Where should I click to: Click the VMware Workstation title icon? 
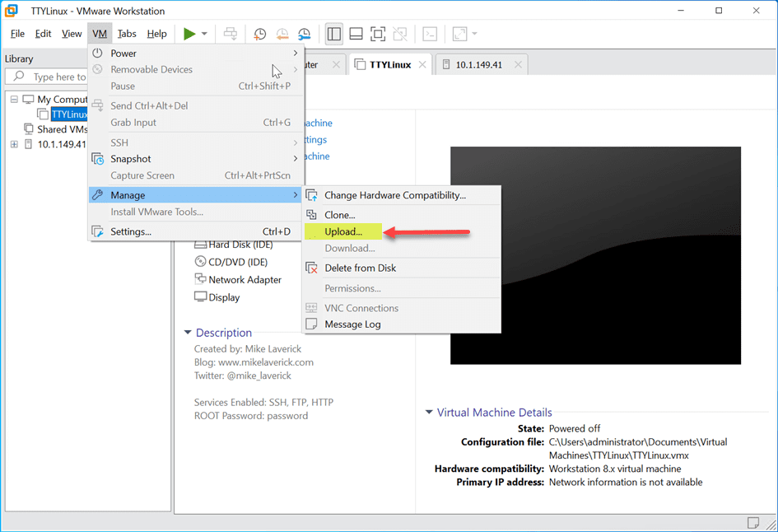pos(11,11)
